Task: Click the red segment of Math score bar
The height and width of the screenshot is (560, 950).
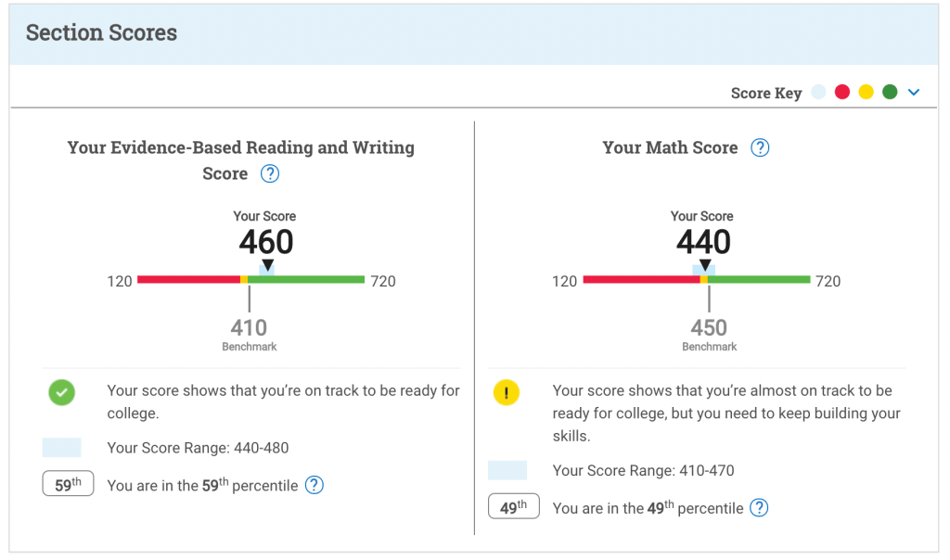Action: [640, 279]
